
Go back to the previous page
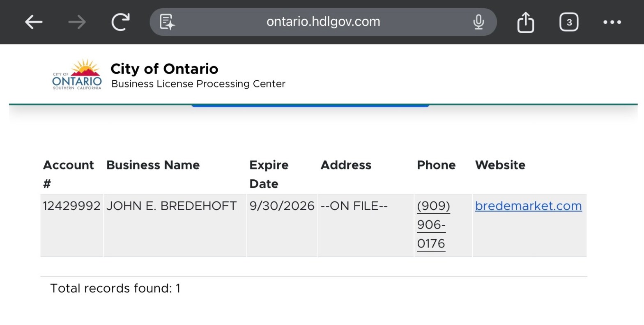coord(34,22)
